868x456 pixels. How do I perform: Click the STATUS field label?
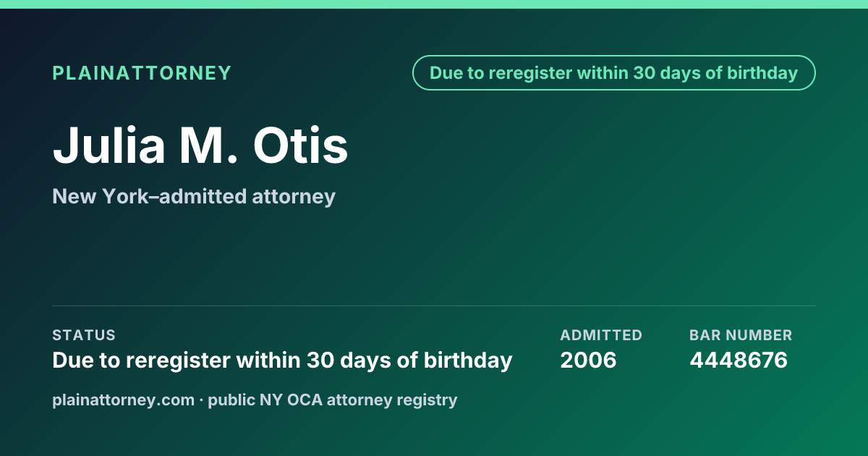84,335
